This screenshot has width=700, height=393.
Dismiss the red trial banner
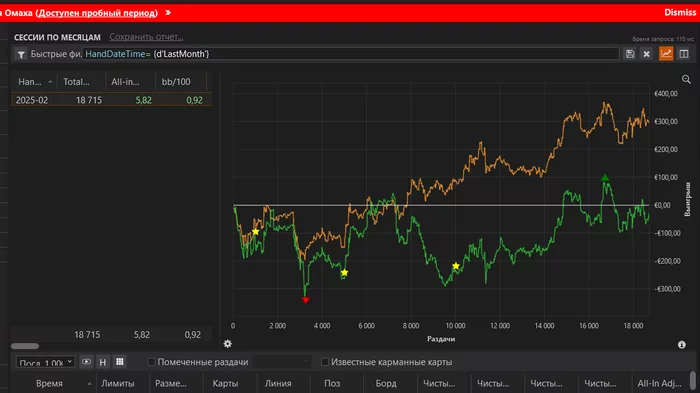[x=679, y=13]
